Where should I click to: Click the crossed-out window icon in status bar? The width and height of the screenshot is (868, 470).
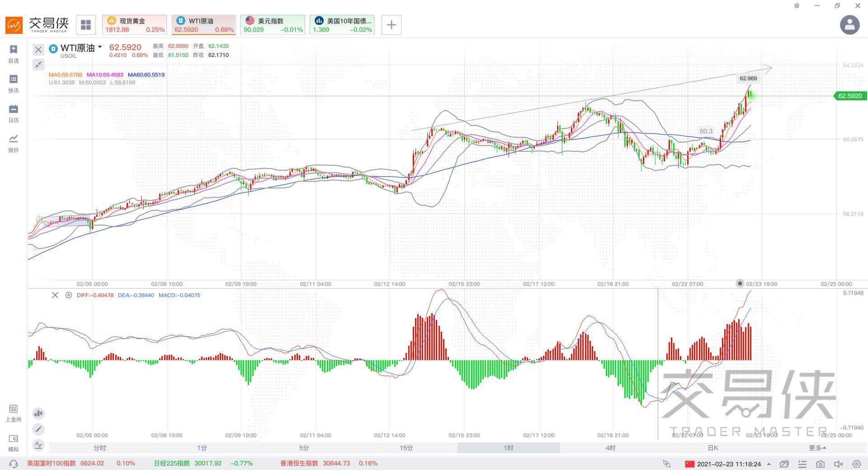[784, 464]
